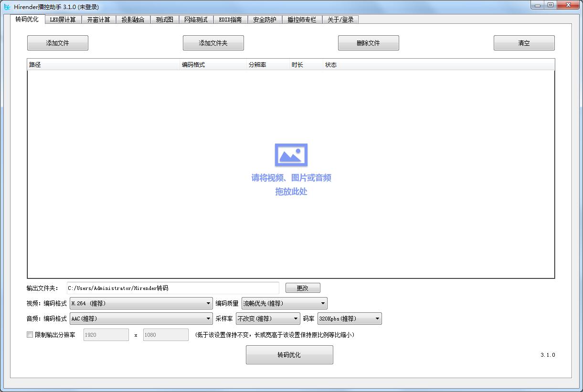Open the 投影融合 tab
This screenshot has height=392, width=583.
pos(133,20)
